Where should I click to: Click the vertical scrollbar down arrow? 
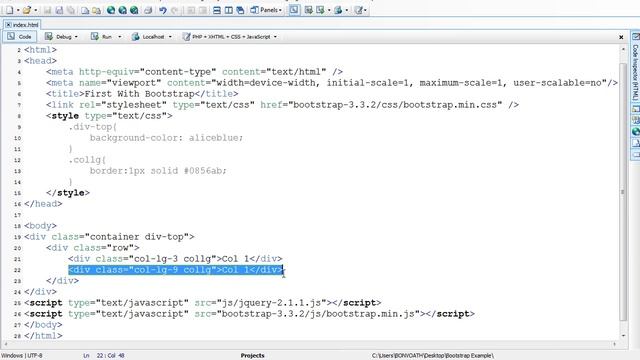tap(623, 336)
